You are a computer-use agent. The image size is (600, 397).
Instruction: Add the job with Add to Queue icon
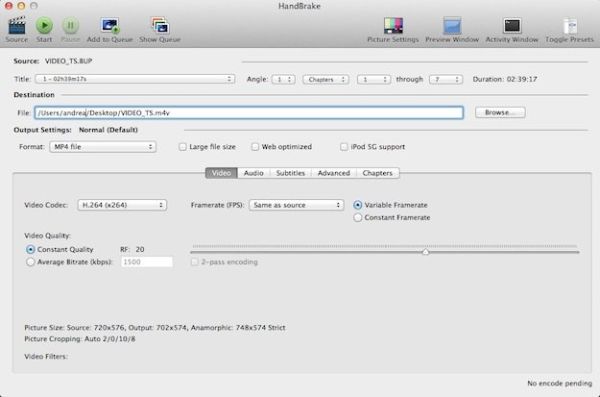[110, 26]
